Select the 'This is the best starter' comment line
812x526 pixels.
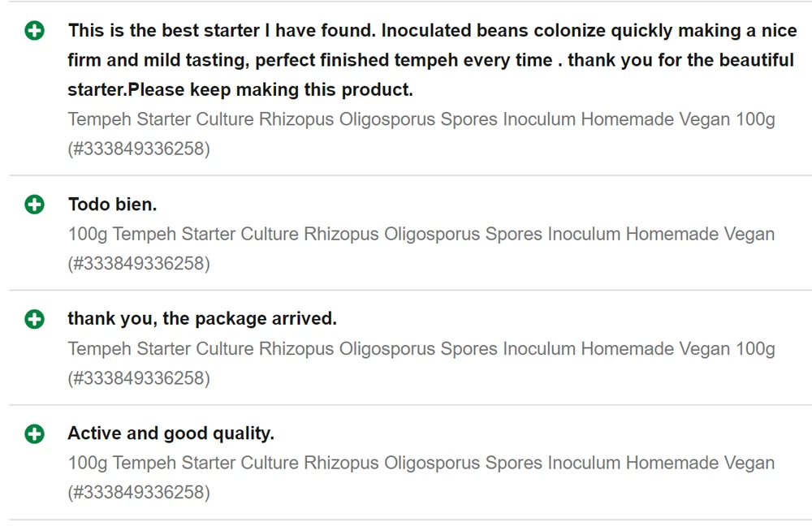coord(219,31)
